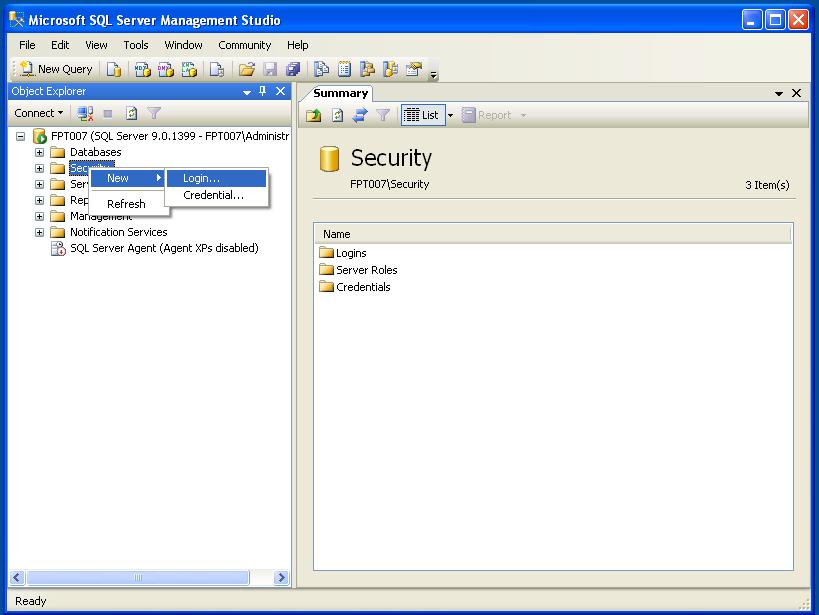Select the Logins folder in Summary list

coord(343,253)
